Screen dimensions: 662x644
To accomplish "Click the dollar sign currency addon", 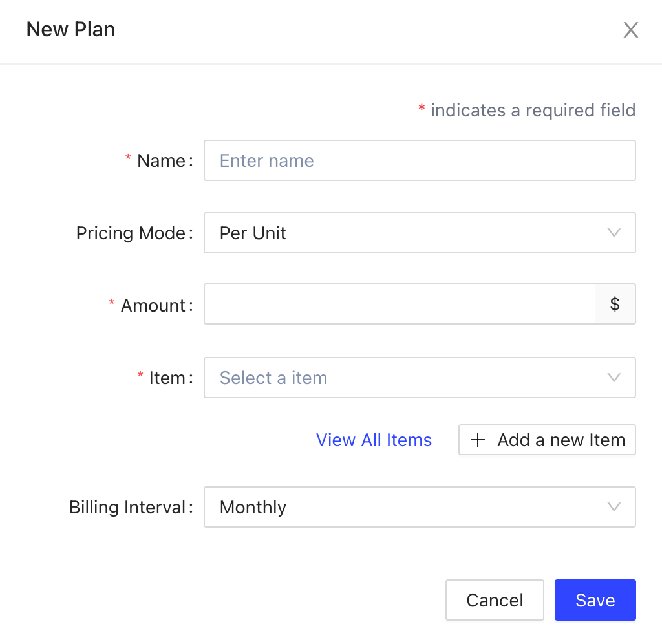I will coord(615,304).
